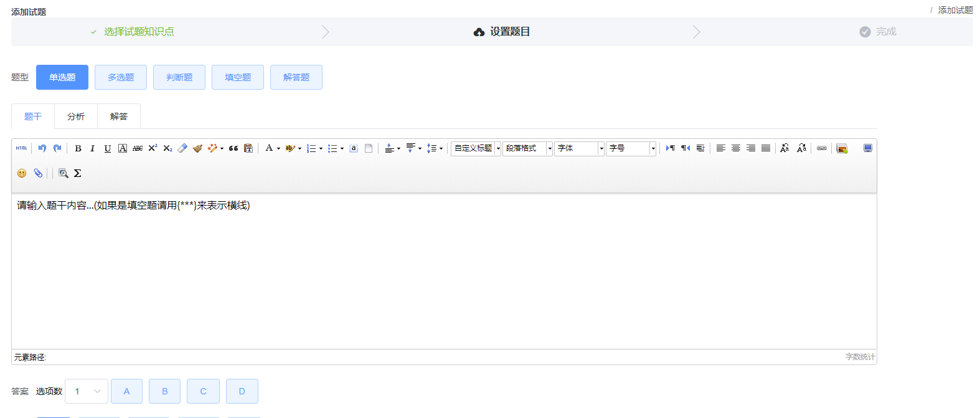Set left-to-right text direction
The width and height of the screenshot is (980, 418).
[671, 148]
